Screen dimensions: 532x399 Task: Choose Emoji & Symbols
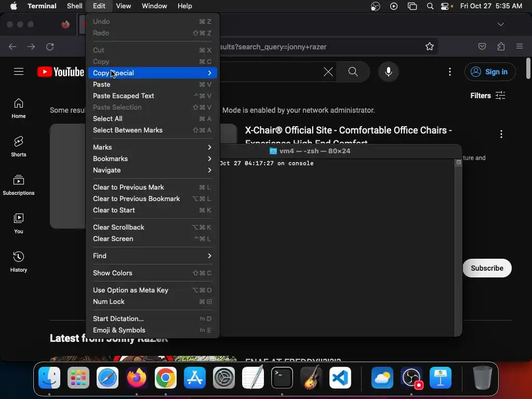[152, 330]
